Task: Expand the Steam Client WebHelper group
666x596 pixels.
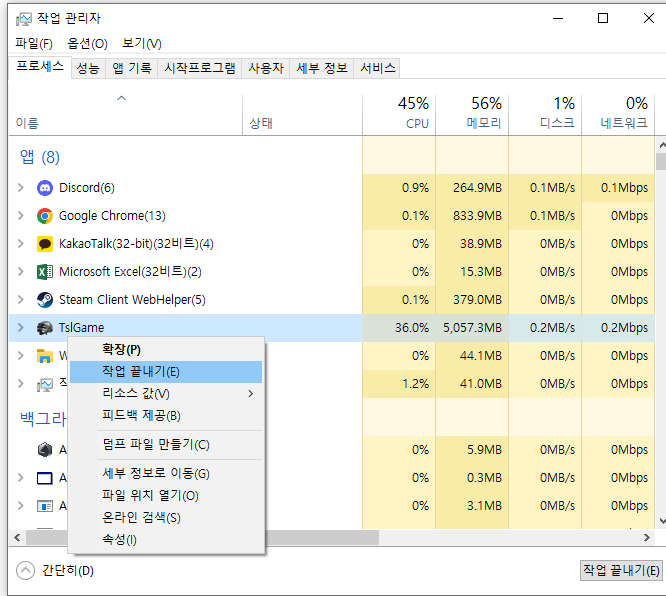Action: pos(20,300)
